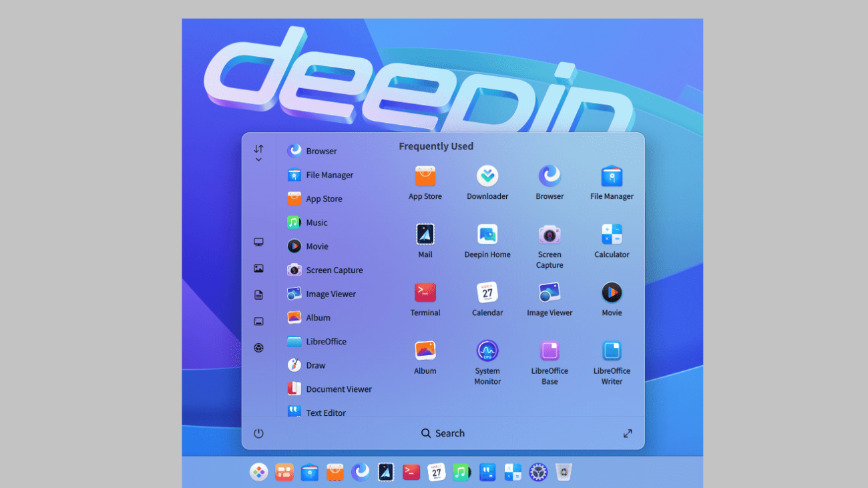Open the Deepin Home app
The image size is (868, 488).
tap(487, 241)
